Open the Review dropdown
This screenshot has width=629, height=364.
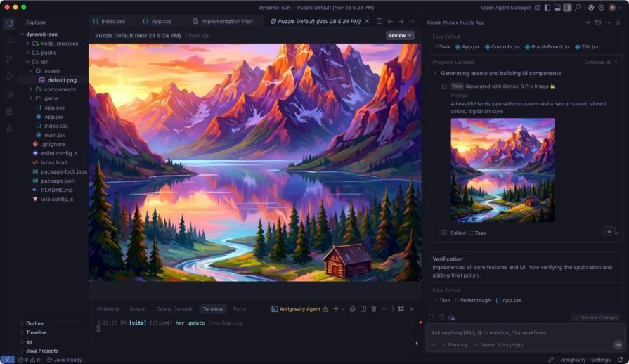[400, 35]
